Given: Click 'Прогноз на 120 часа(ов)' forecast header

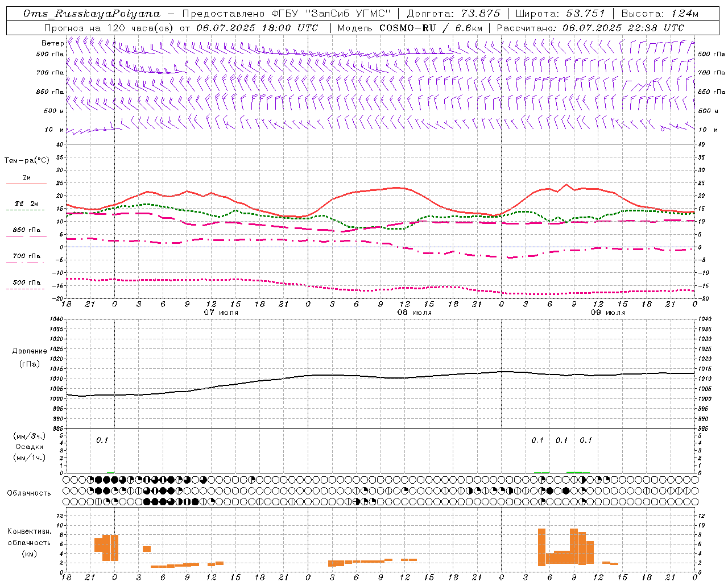Looking at the screenshot, I should 110,28.
